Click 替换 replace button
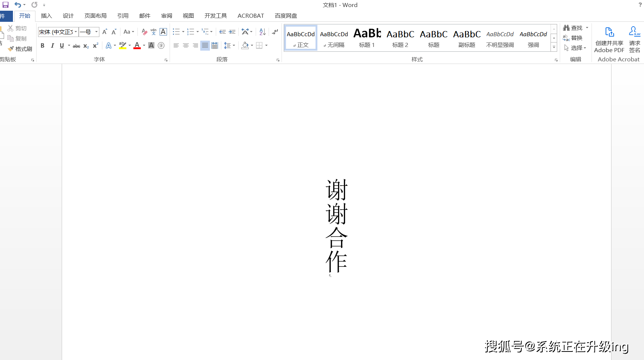 (x=573, y=38)
